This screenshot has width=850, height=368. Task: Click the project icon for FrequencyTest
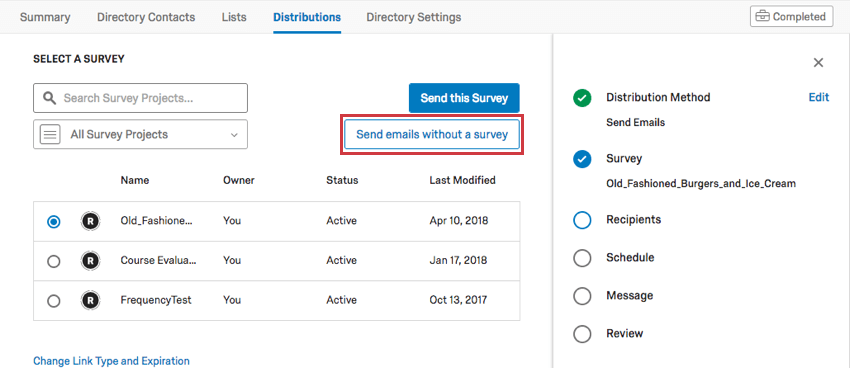pyautogui.click(x=91, y=300)
